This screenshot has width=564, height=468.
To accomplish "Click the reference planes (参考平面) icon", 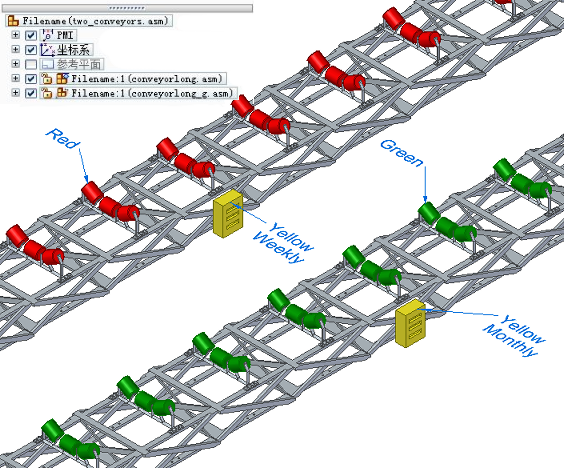I will [x=47, y=64].
